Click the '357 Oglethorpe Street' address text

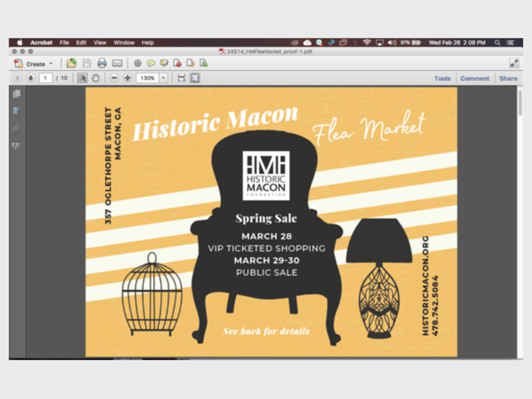pyautogui.click(x=109, y=165)
